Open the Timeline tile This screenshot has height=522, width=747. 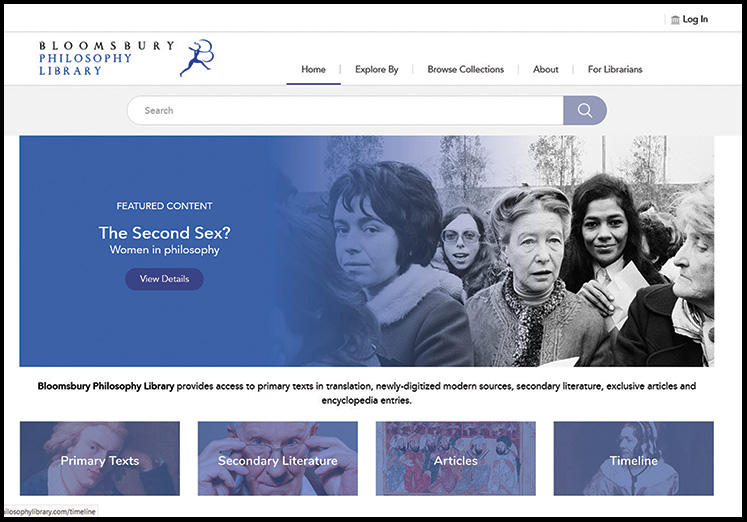tap(634, 459)
